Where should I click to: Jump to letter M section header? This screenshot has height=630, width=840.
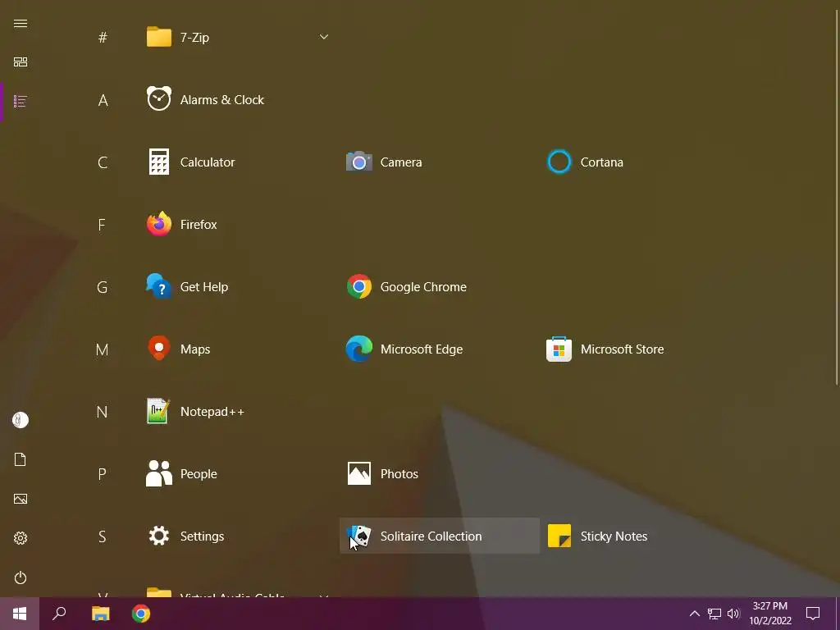[x=102, y=349]
